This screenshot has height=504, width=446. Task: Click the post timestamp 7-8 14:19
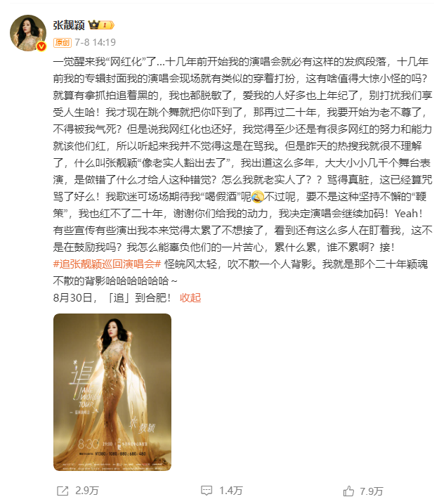coord(96,42)
